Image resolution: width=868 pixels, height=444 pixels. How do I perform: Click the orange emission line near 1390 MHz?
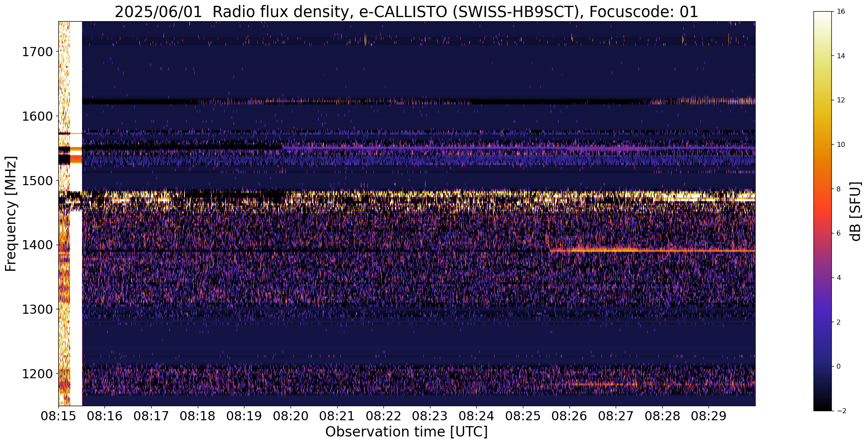(x=652, y=251)
